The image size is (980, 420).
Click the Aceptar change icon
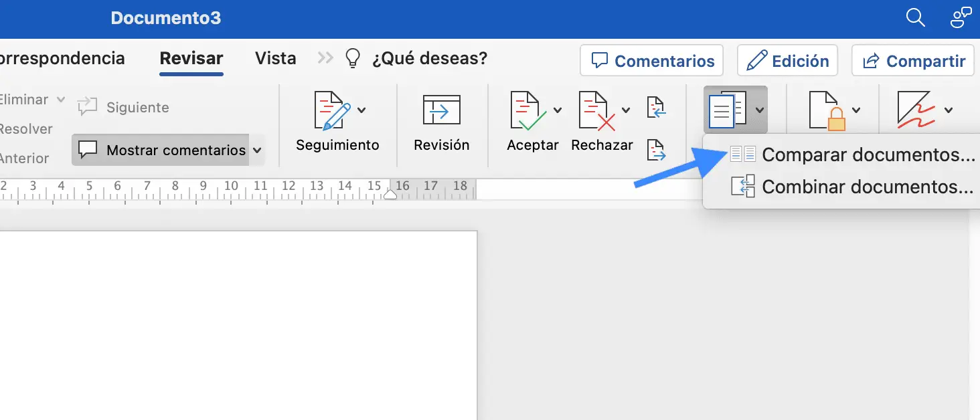(x=528, y=111)
